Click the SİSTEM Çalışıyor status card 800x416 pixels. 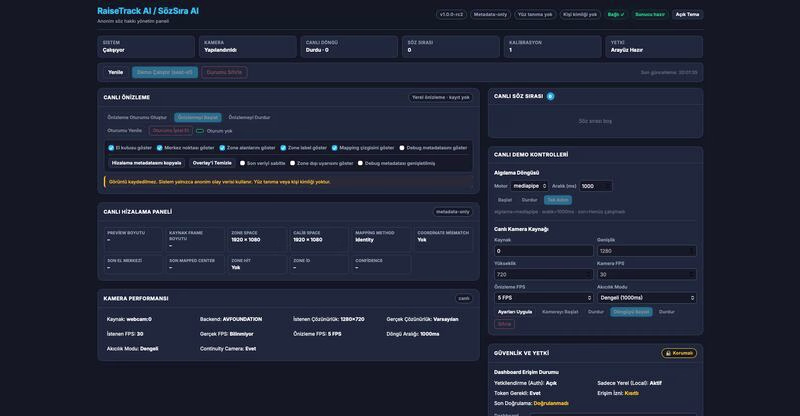pos(146,46)
